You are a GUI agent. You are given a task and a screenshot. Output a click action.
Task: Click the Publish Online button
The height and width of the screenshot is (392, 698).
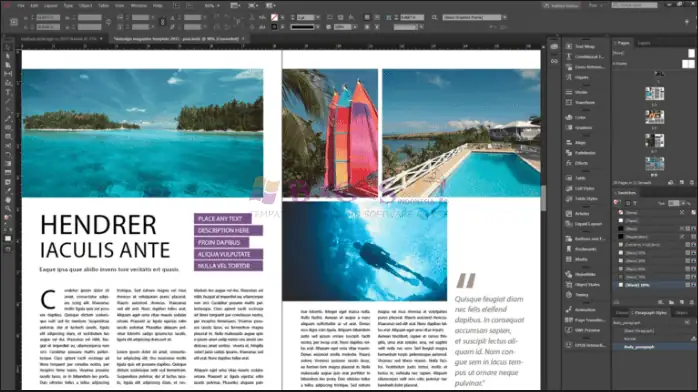pos(561,5)
